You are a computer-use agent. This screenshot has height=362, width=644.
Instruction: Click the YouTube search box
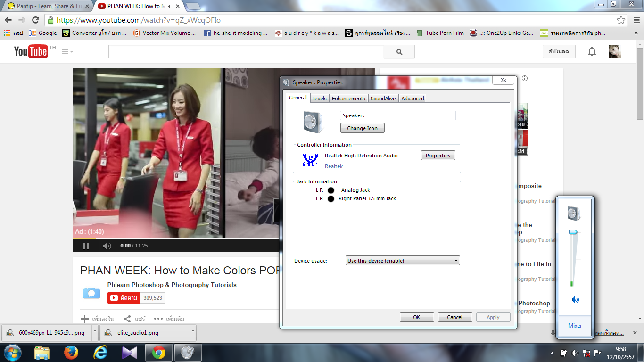coord(246,52)
